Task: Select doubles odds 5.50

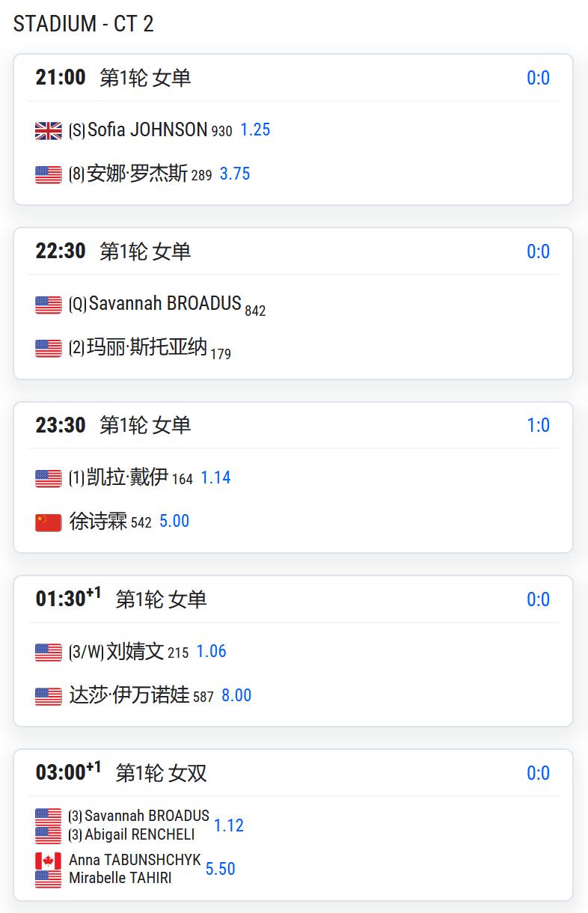Action: [221, 869]
